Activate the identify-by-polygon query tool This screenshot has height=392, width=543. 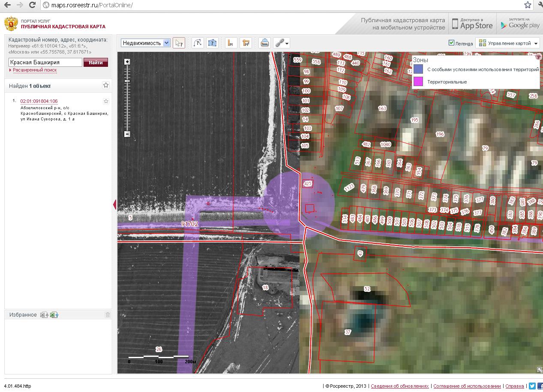212,43
